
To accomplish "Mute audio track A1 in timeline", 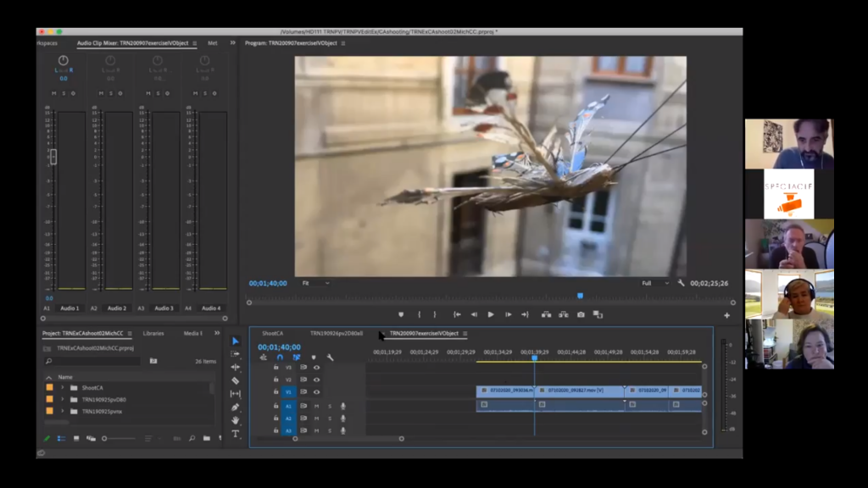I will 317,406.
